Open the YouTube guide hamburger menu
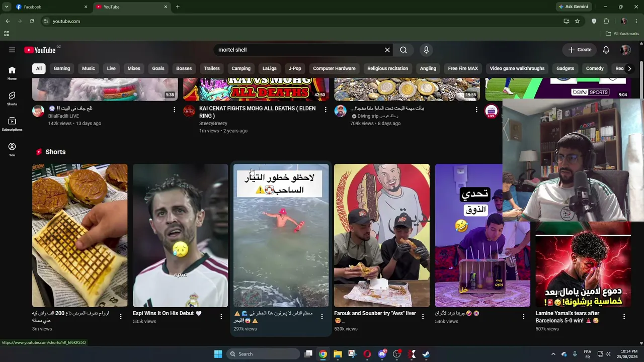 pyautogui.click(x=12, y=50)
